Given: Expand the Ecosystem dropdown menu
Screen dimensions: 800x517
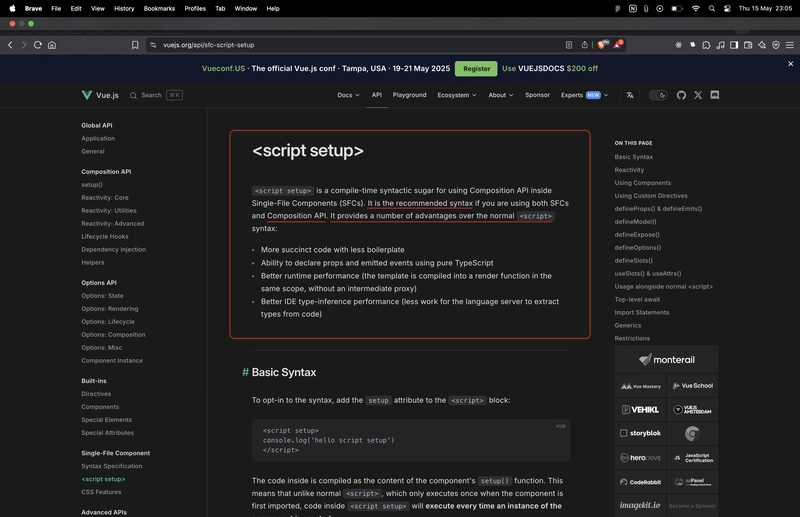Looking at the screenshot, I should click(x=457, y=95).
